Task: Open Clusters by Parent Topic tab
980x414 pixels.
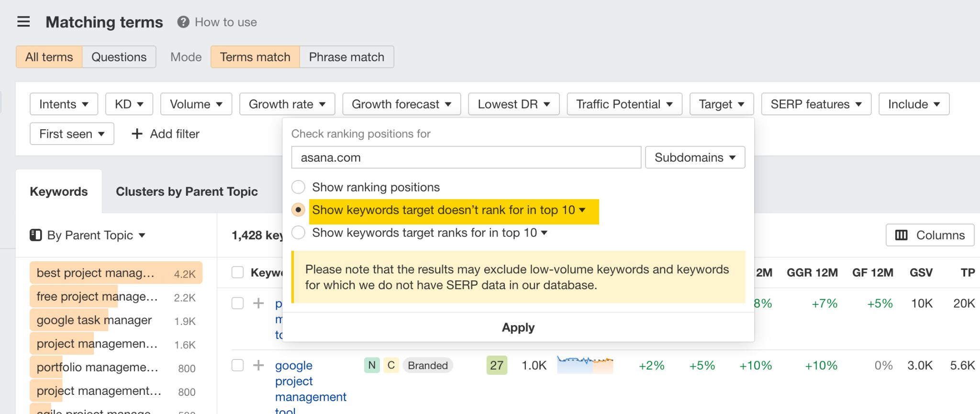Action: click(x=187, y=191)
